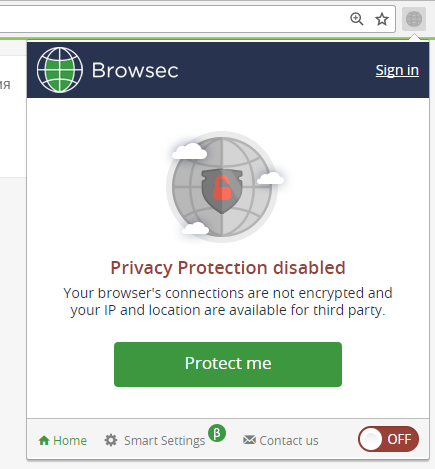
Task: Click the red unlocked padlock icon
Action: 222,188
